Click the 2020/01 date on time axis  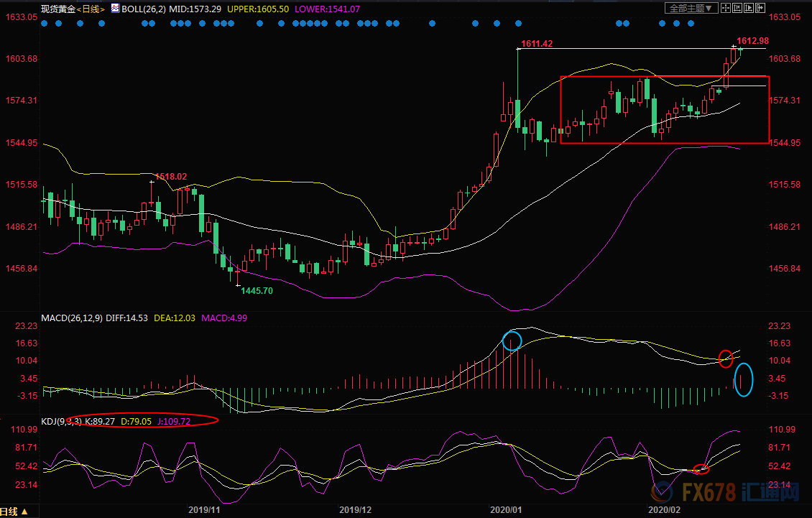click(505, 510)
